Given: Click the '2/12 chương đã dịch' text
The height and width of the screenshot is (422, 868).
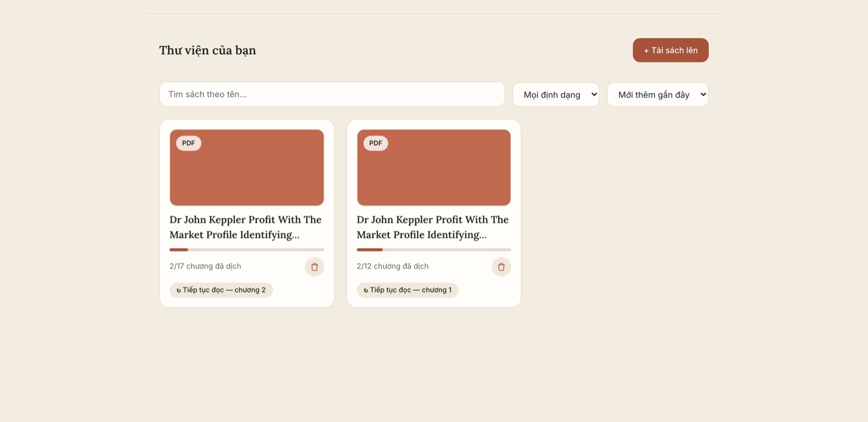Looking at the screenshot, I should [x=393, y=266].
